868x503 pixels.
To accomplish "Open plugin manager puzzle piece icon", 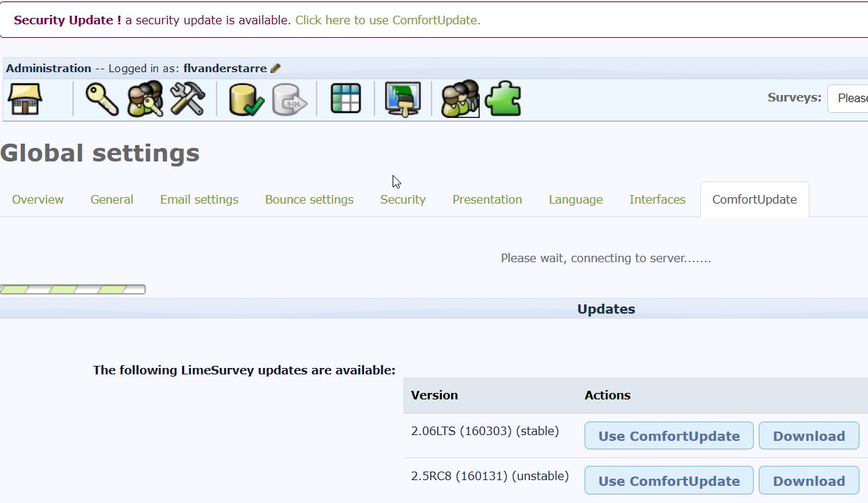I will [x=503, y=99].
